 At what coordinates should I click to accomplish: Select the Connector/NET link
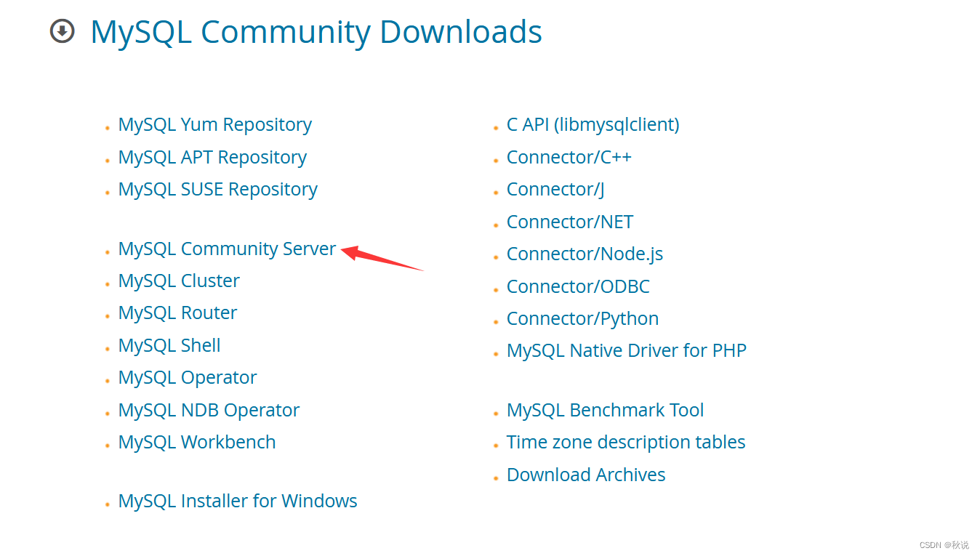[x=570, y=222]
